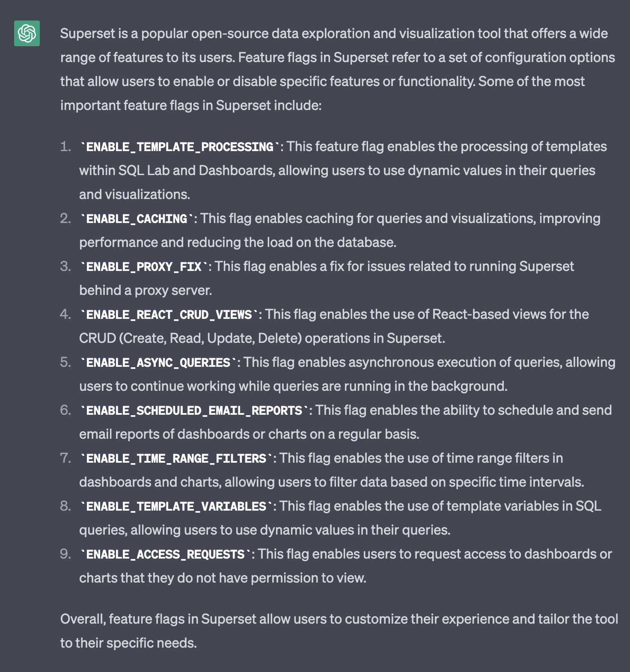Click the ENABLE_PROXY_FIX code label

[x=144, y=267]
